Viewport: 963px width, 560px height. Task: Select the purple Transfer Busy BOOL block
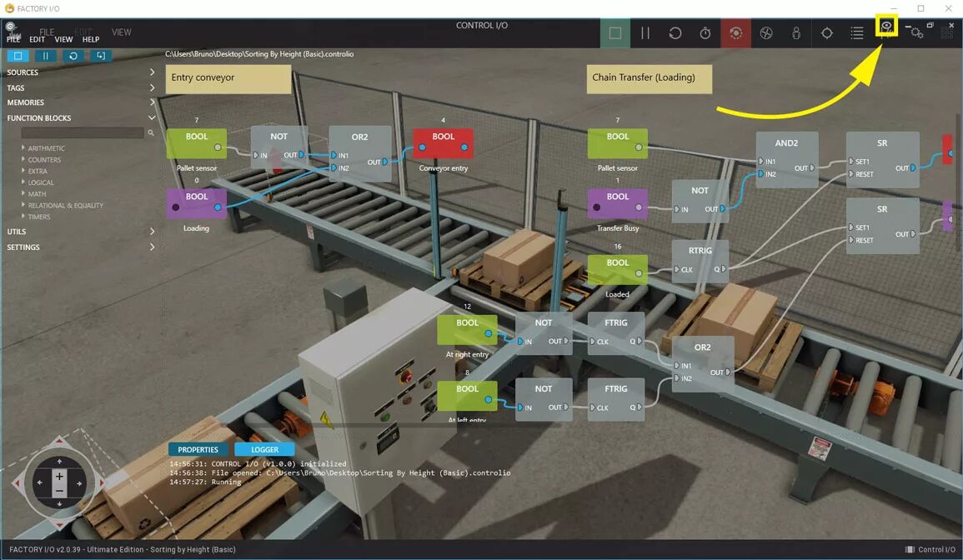pyautogui.click(x=617, y=203)
